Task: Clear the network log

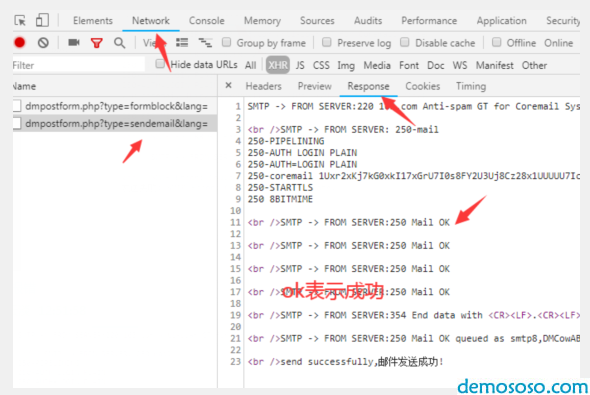Action: [x=43, y=43]
